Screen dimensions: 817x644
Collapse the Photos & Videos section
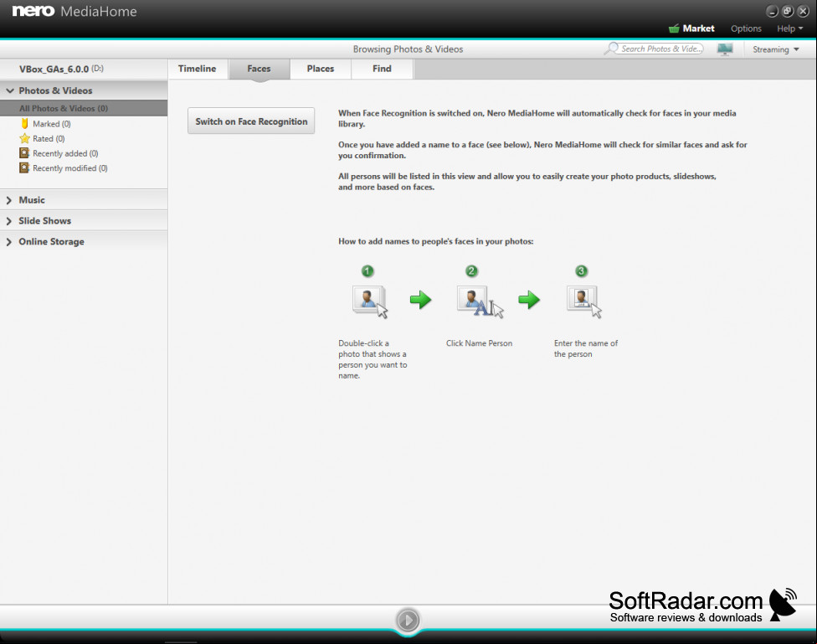(x=9, y=90)
